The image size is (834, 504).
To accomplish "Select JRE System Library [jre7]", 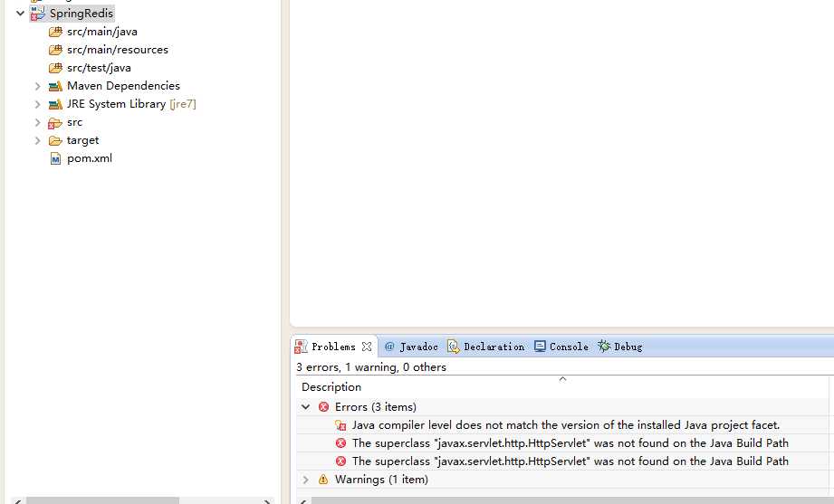I will (x=131, y=104).
